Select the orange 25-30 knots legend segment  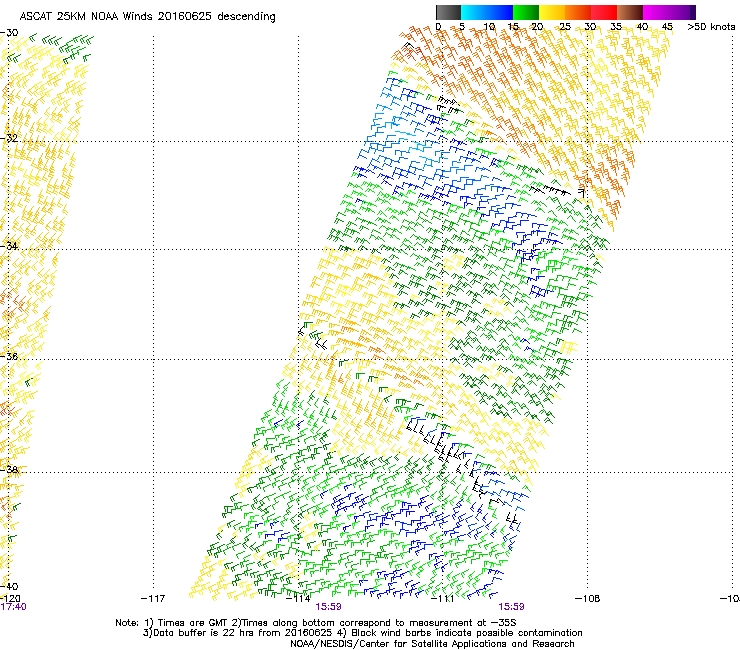(578, 12)
